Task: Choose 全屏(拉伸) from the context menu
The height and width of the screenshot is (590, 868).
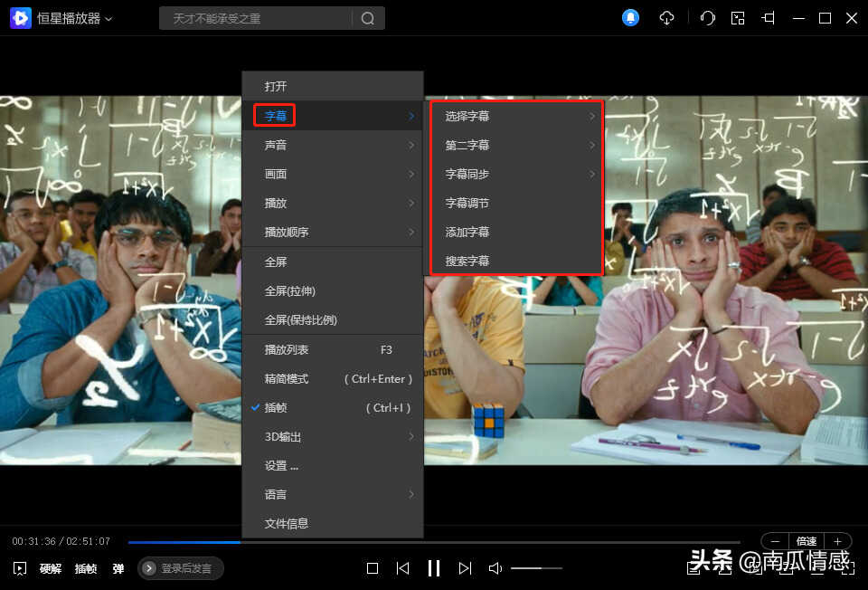Action: pos(333,290)
